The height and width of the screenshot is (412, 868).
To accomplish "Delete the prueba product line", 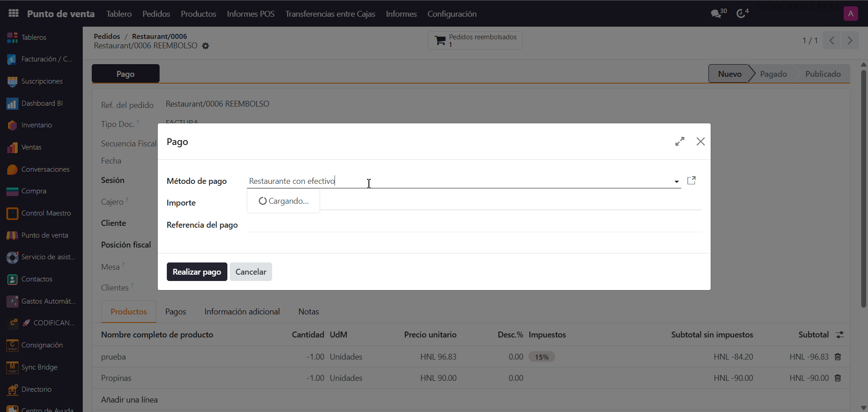I will click(838, 357).
